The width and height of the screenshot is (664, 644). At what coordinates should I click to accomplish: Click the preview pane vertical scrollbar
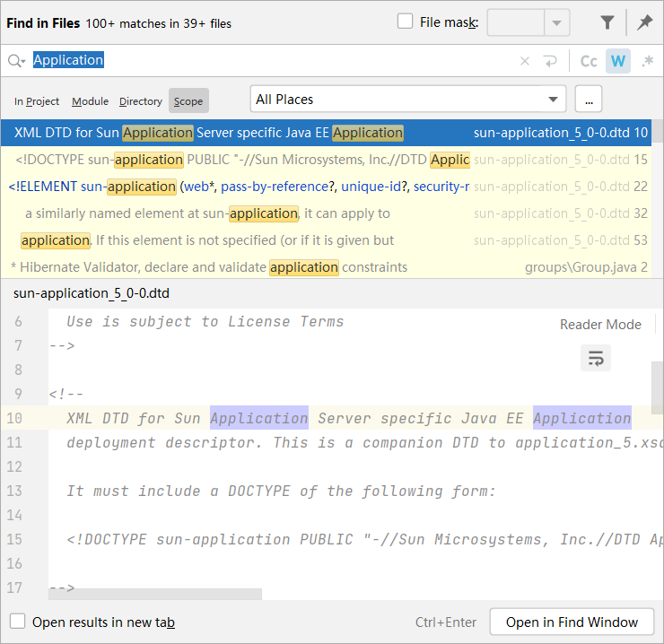657,387
